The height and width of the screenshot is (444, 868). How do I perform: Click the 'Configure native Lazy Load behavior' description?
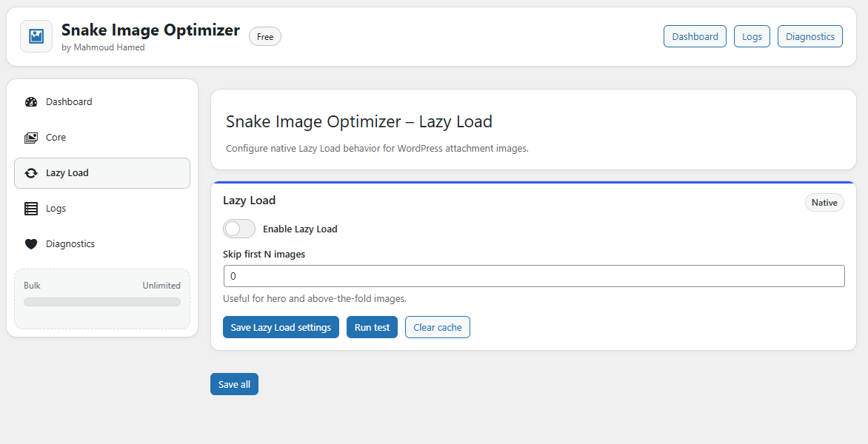(x=377, y=149)
